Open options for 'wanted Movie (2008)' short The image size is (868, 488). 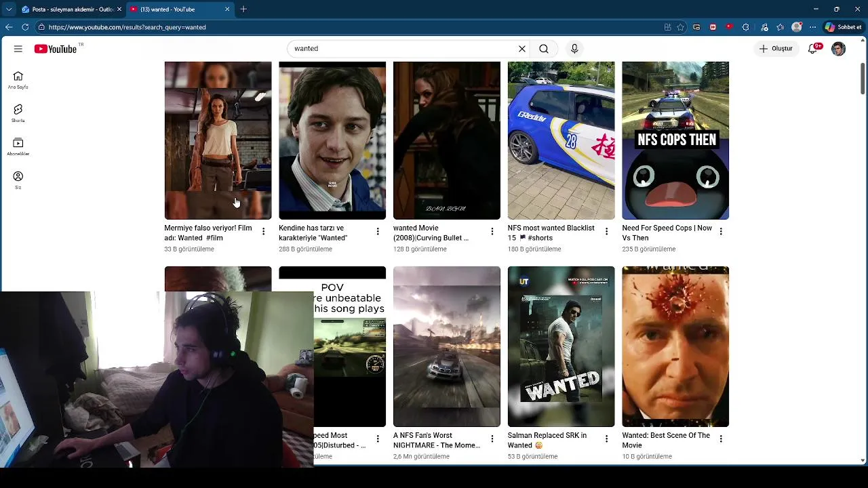point(492,232)
